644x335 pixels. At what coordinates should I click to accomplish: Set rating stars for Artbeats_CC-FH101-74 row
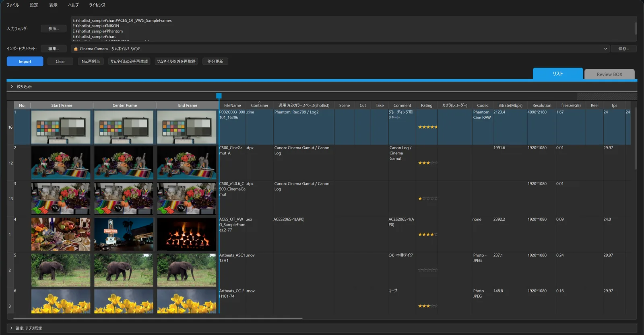point(427,306)
